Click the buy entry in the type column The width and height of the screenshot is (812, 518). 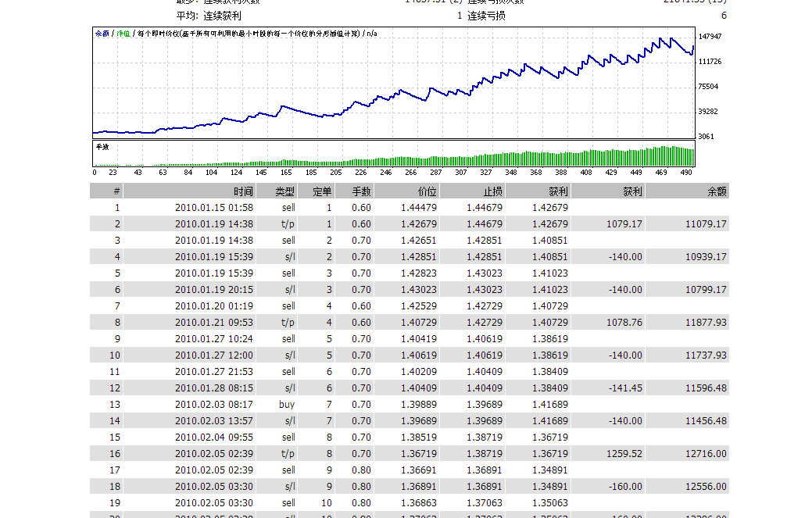coord(287,405)
